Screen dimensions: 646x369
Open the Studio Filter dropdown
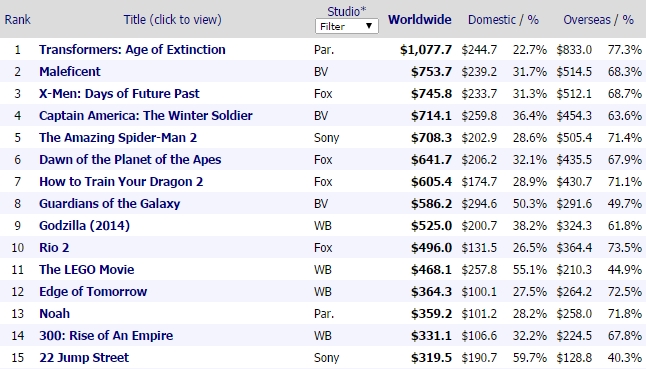click(346, 26)
